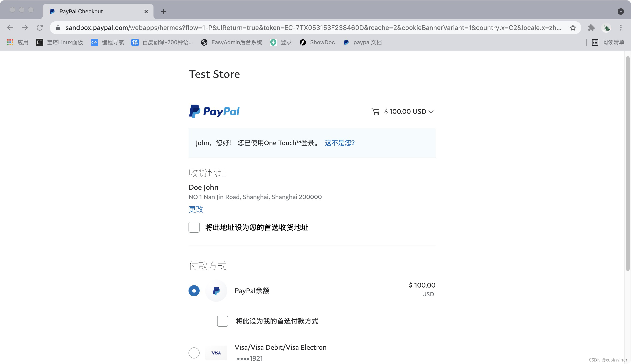Open 百度翻译 bookmark
631x364 pixels.
tap(162, 42)
